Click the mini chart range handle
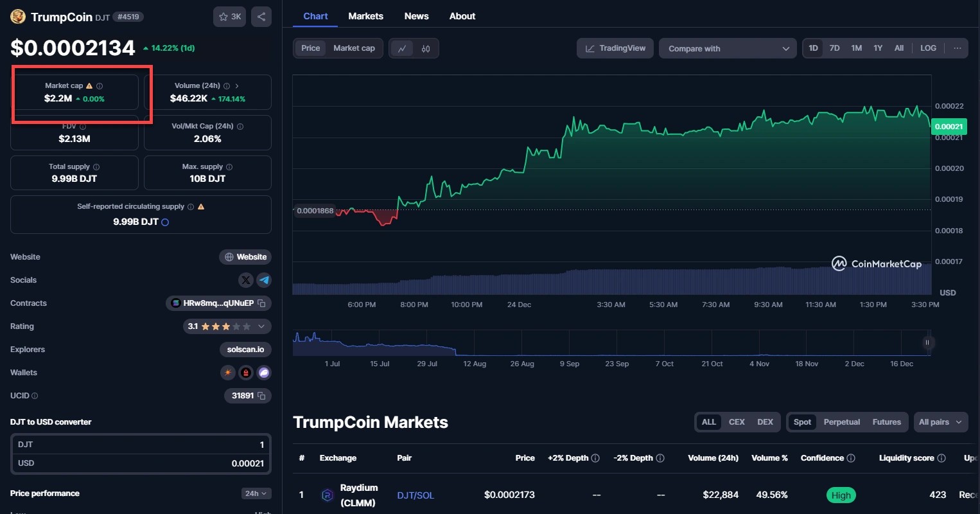The image size is (980, 514). (927, 342)
